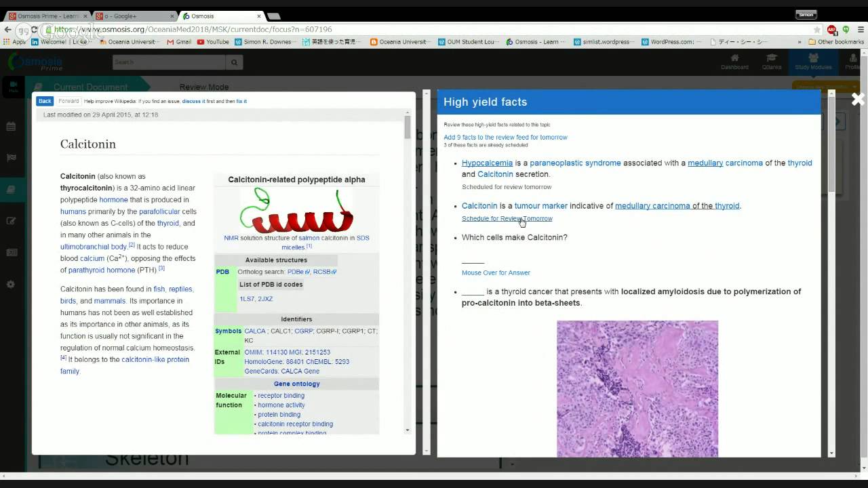Click the flag icon in left sidebar
868x488 pixels.
[x=11, y=158]
